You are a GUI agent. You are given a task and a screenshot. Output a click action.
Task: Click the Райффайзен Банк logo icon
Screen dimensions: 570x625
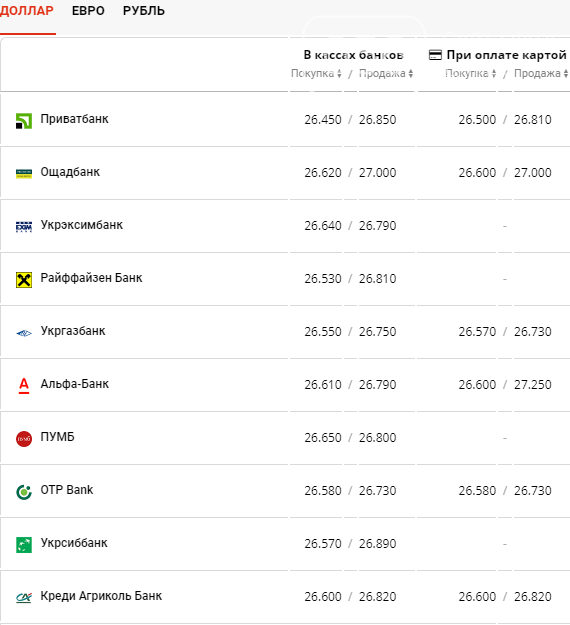(24, 280)
